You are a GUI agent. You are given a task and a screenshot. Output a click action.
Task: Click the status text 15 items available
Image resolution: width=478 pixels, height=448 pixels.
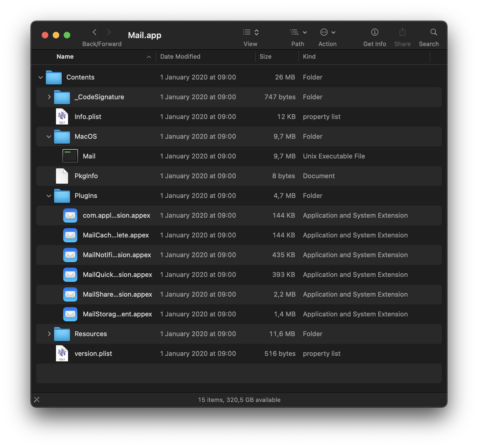click(x=239, y=400)
